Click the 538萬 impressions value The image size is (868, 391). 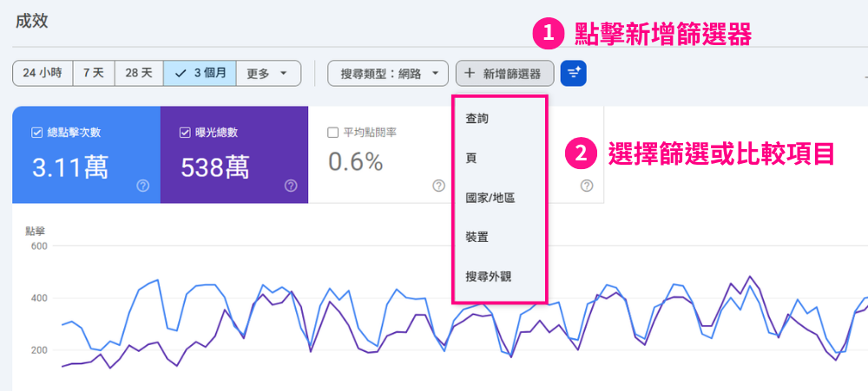coord(214,166)
